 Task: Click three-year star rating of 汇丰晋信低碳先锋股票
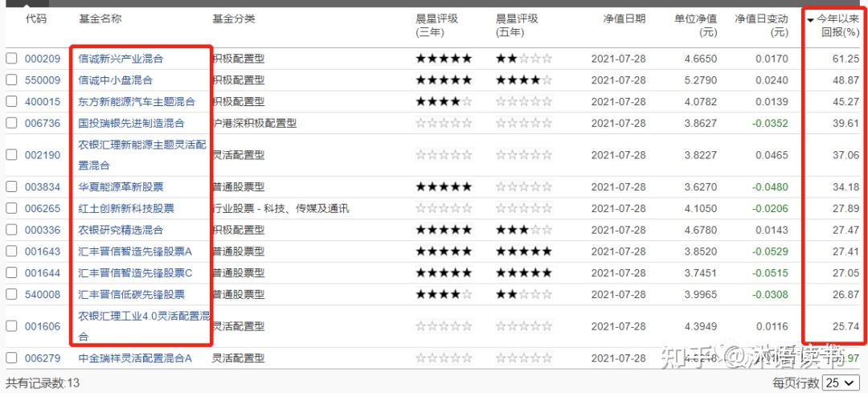click(444, 294)
